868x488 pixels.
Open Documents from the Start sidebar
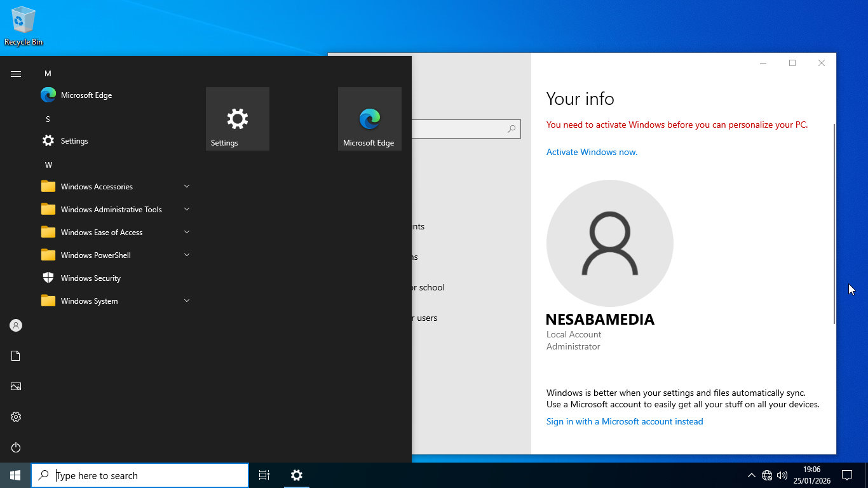pyautogui.click(x=16, y=356)
